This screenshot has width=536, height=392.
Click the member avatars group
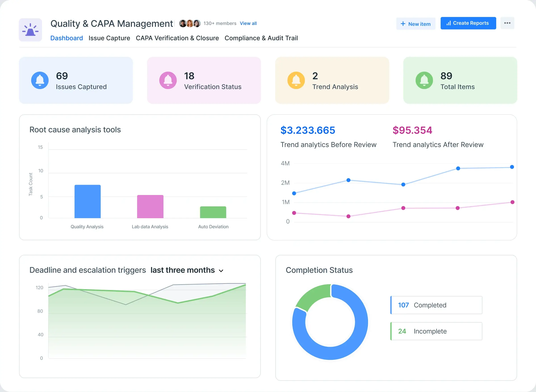(190, 23)
